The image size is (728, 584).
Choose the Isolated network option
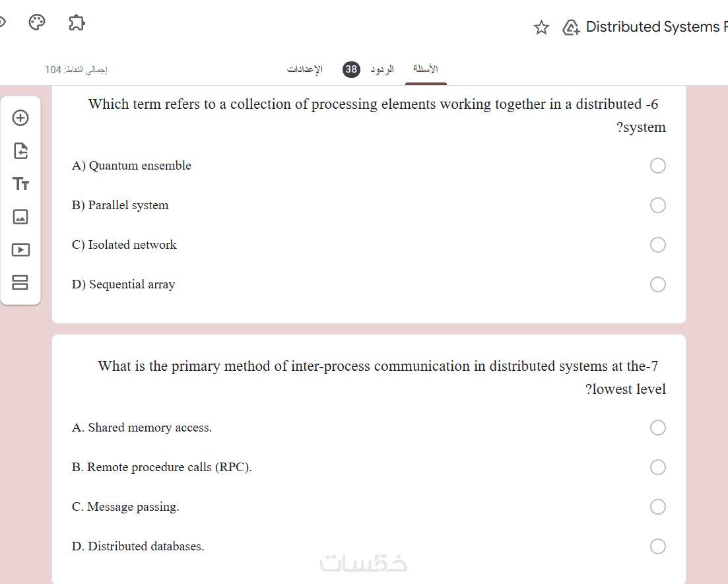[x=658, y=245]
